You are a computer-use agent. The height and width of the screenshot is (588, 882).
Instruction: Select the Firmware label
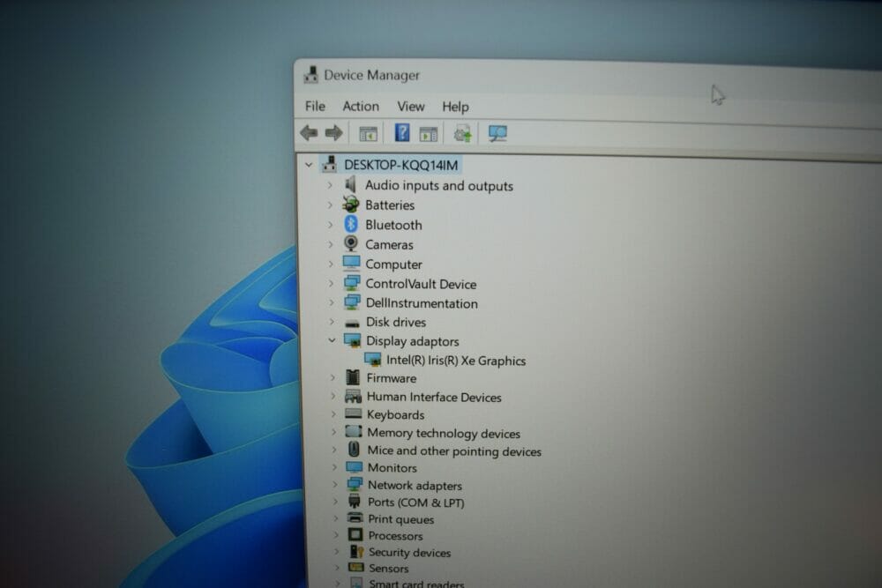392,378
